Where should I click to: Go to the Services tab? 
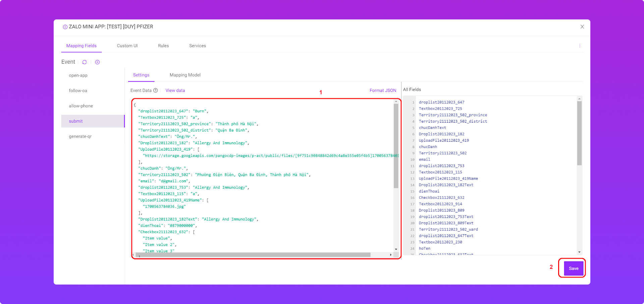click(x=197, y=46)
